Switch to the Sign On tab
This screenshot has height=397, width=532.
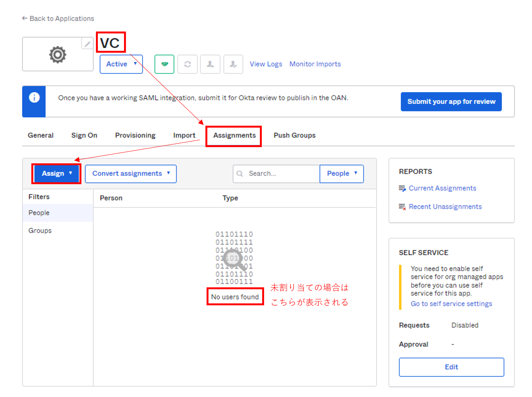(x=84, y=135)
